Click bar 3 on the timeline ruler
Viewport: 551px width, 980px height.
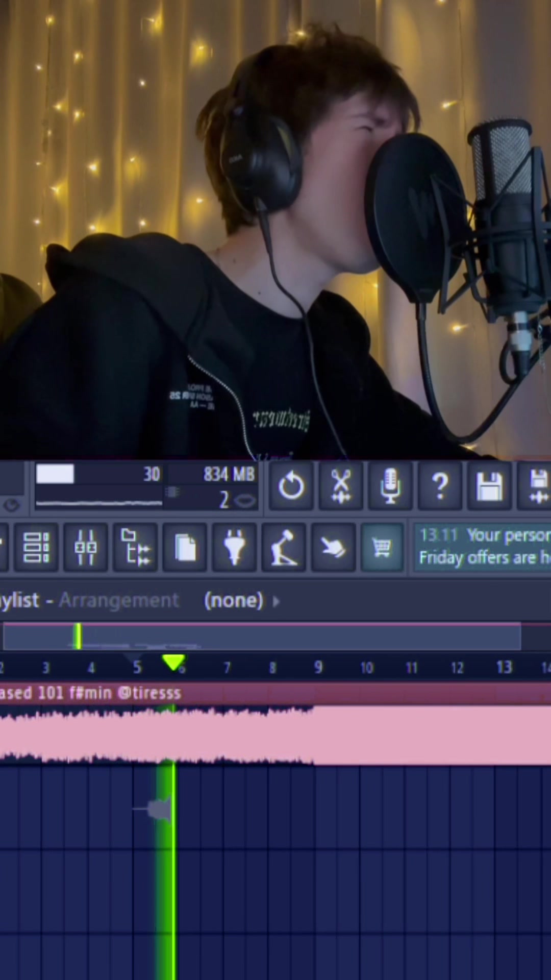pyautogui.click(x=45, y=667)
